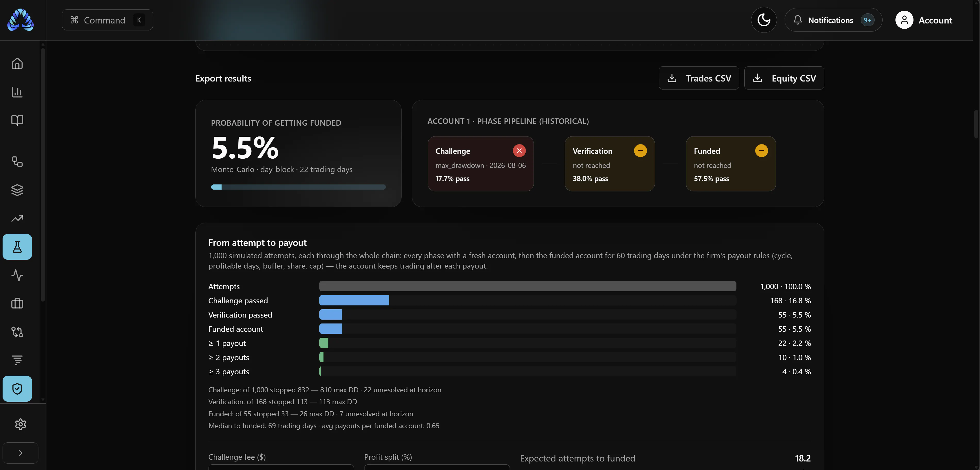Select the connected-squares workflow sidebar icon
Image resolution: width=980 pixels, height=470 pixels.
(17, 161)
